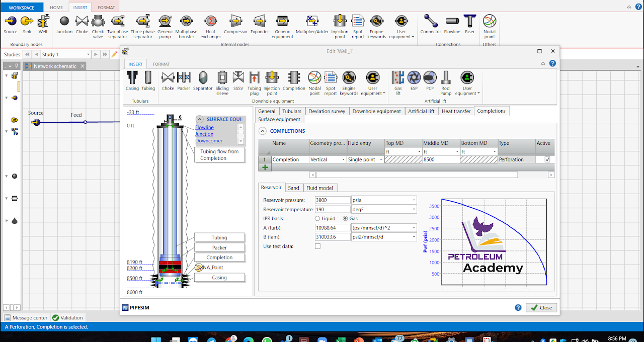Open the Sand sub-tab
644x342 pixels.
tap(293, 188)
